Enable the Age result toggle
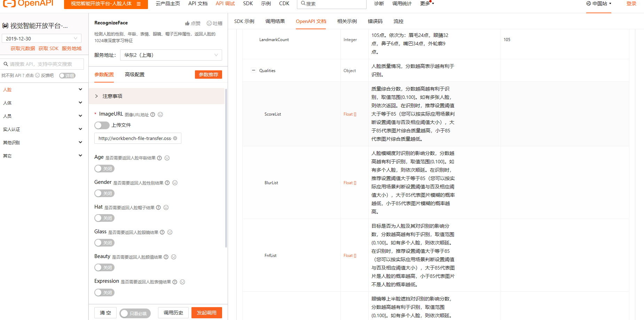 click(104, 169)
